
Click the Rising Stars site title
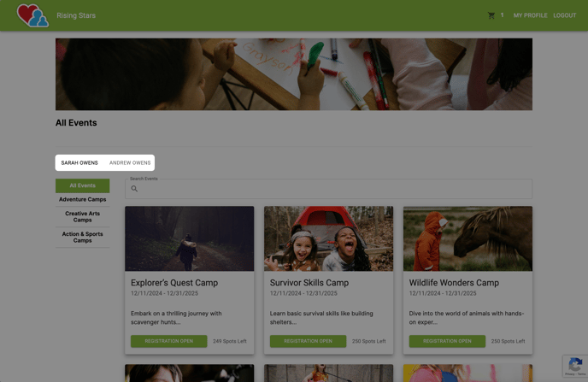(76, 15)
